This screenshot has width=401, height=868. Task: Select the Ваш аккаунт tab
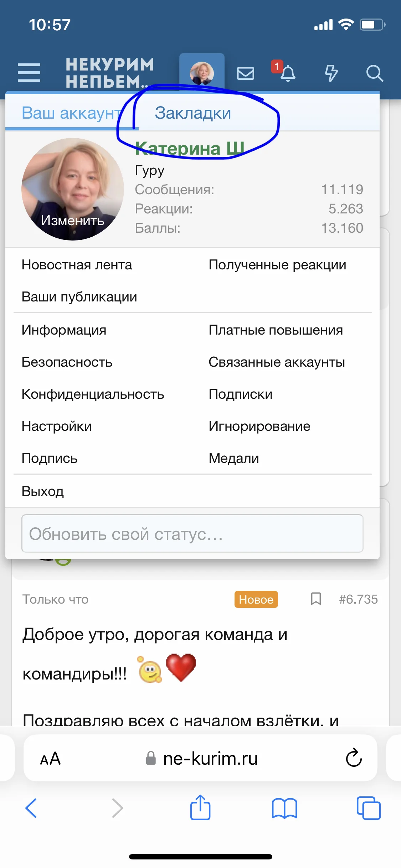coord(71,113)
